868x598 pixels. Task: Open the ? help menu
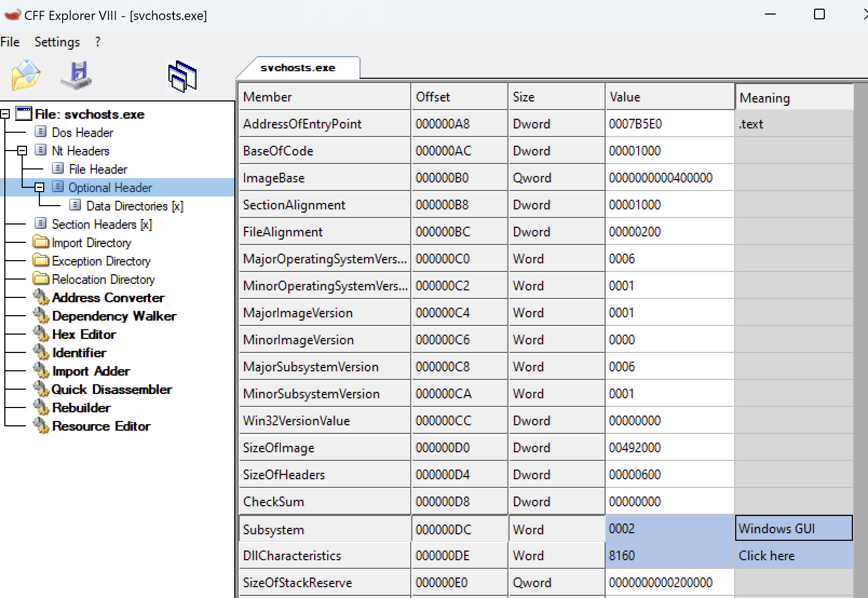click(x=97, y=42)
